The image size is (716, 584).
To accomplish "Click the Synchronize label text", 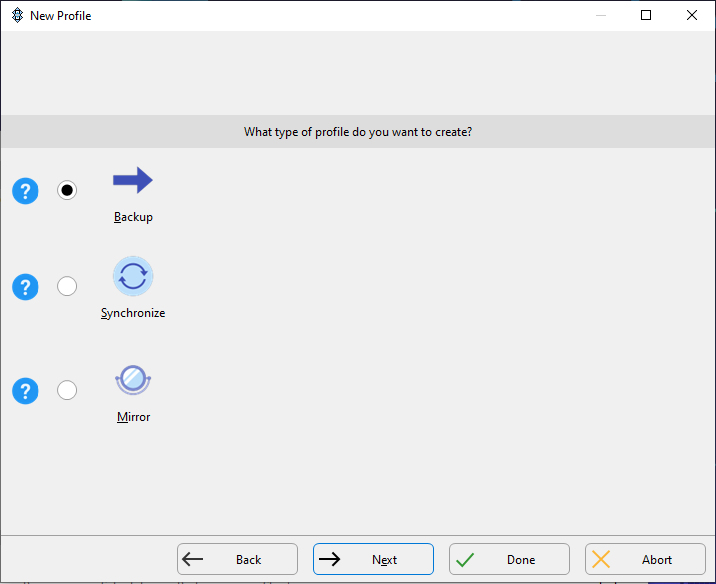I will point(133,313).
